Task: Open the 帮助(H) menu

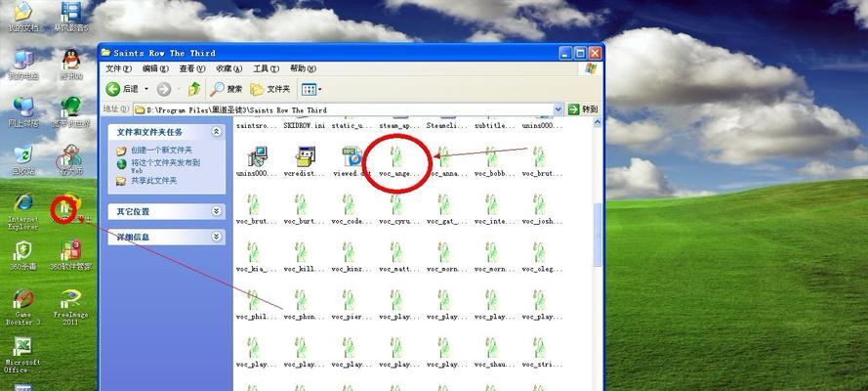Action: coord(303,68)
